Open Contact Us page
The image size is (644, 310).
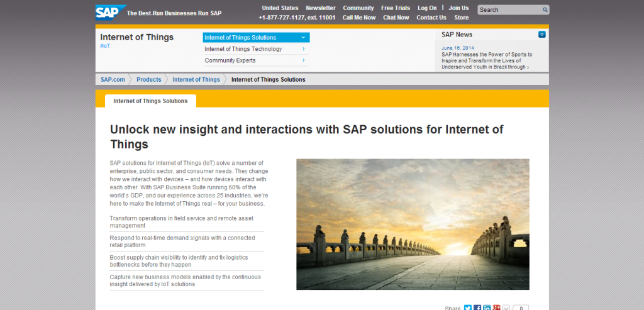click(431, 17)
